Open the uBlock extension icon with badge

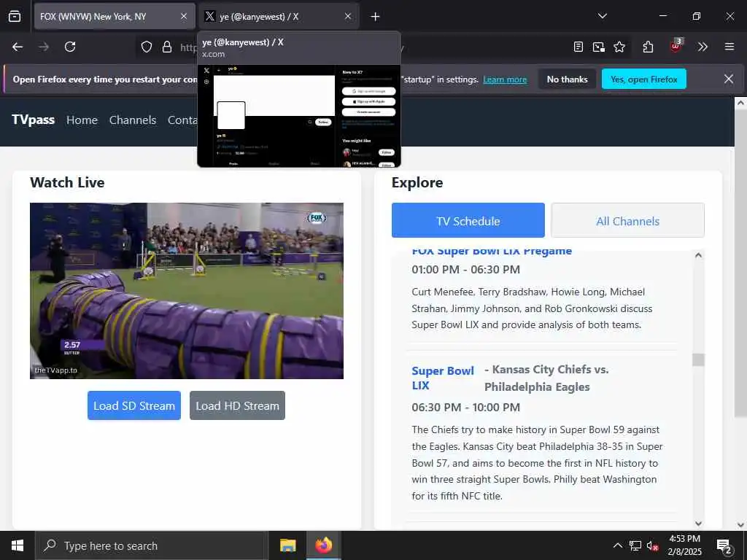676,46
